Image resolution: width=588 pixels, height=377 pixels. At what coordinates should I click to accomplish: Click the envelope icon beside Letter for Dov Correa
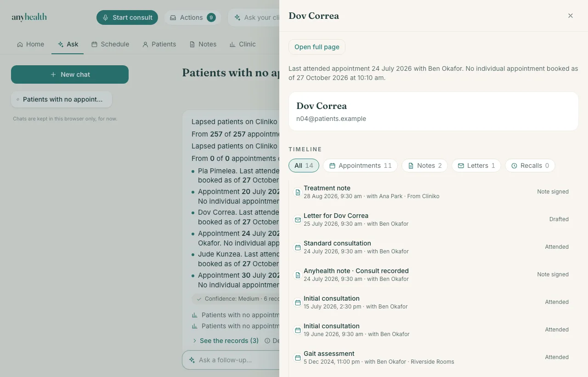pyautogui.click(x=298, y=220)
